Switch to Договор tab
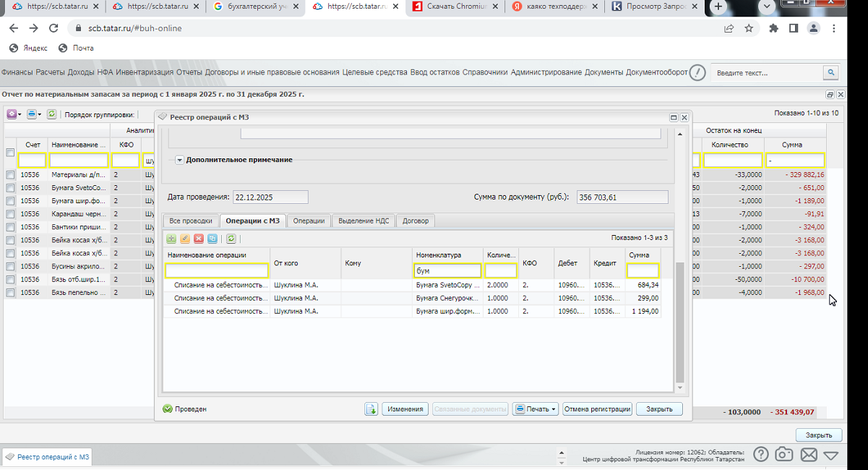Image resolution: width=868 pixels, height=470 pixels. 416,221
